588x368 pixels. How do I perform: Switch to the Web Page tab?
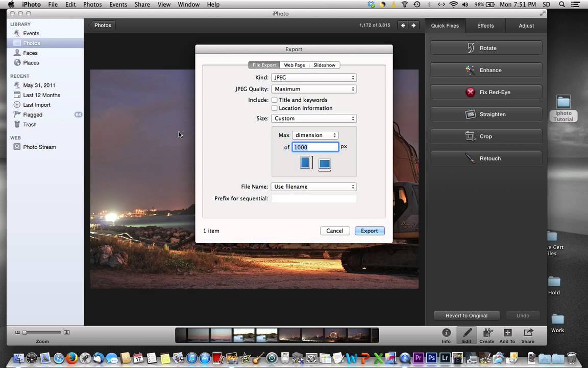295,65
